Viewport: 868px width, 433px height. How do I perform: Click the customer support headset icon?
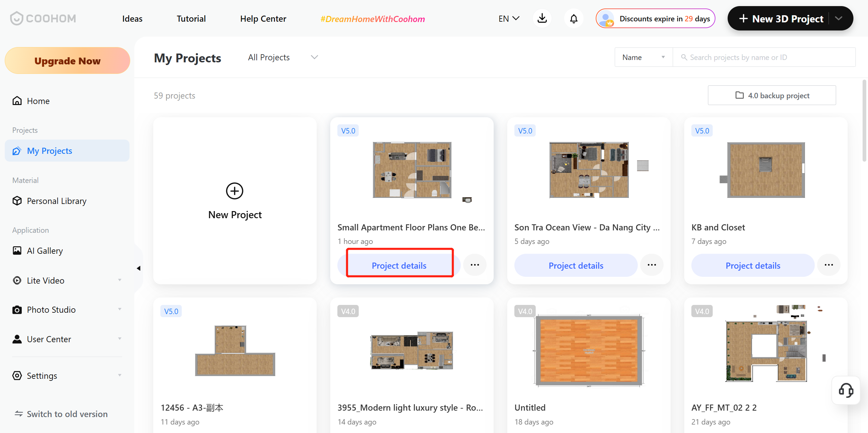coord(846,390)
